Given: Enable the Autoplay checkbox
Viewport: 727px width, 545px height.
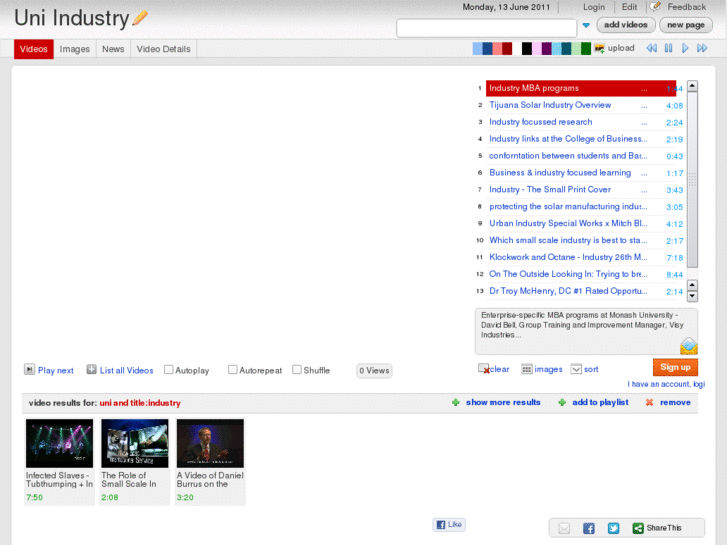Looking at the screenshot, I should (x=169, y=370).
